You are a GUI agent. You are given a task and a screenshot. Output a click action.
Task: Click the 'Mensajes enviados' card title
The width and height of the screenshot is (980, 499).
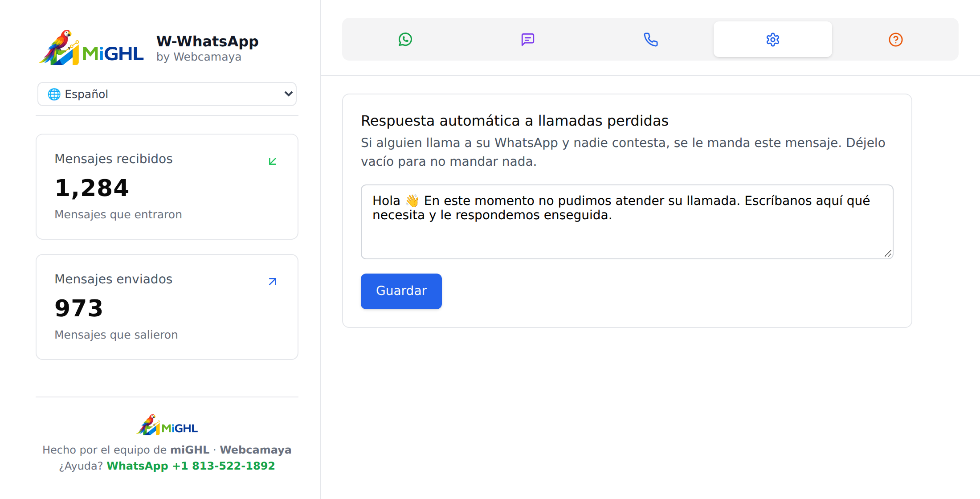pos(114,279)
